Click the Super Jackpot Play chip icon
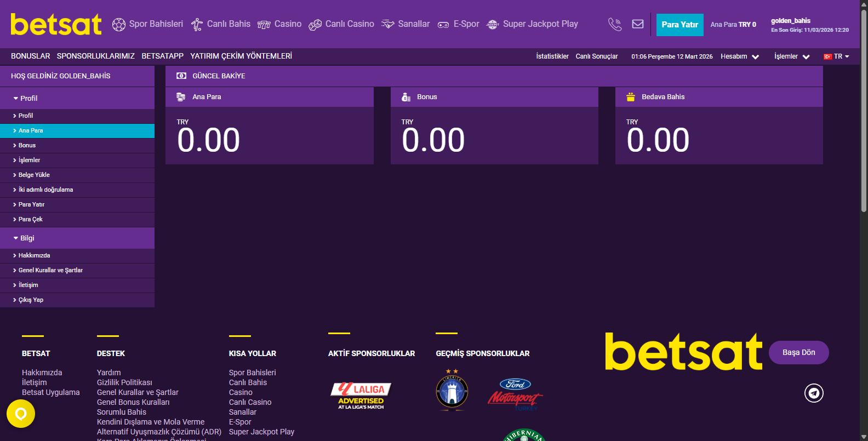This screenshot has height=441, width=868. pyautogui.click(x=493, y=24)
